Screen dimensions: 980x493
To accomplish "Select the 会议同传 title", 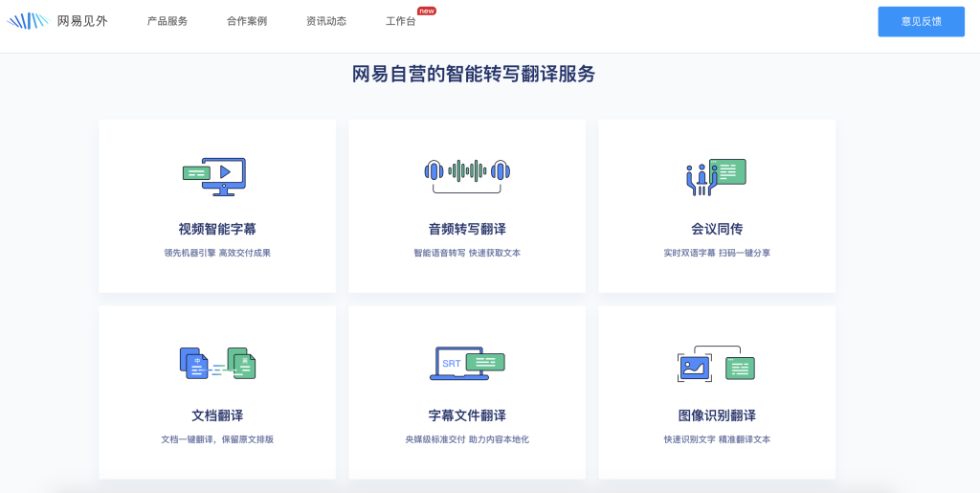I will point(717,230).
